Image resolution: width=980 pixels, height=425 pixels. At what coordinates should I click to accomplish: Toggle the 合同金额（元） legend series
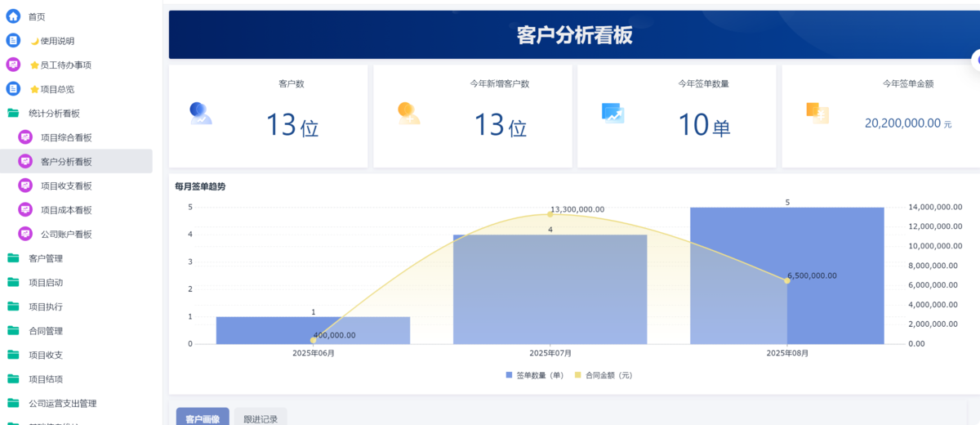[604, 375]
